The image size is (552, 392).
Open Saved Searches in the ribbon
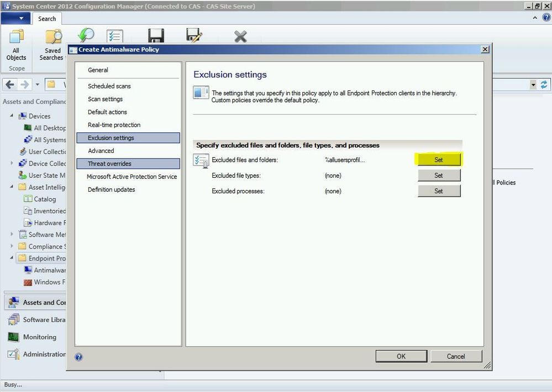pyautogui.click(x=52, y=45)
